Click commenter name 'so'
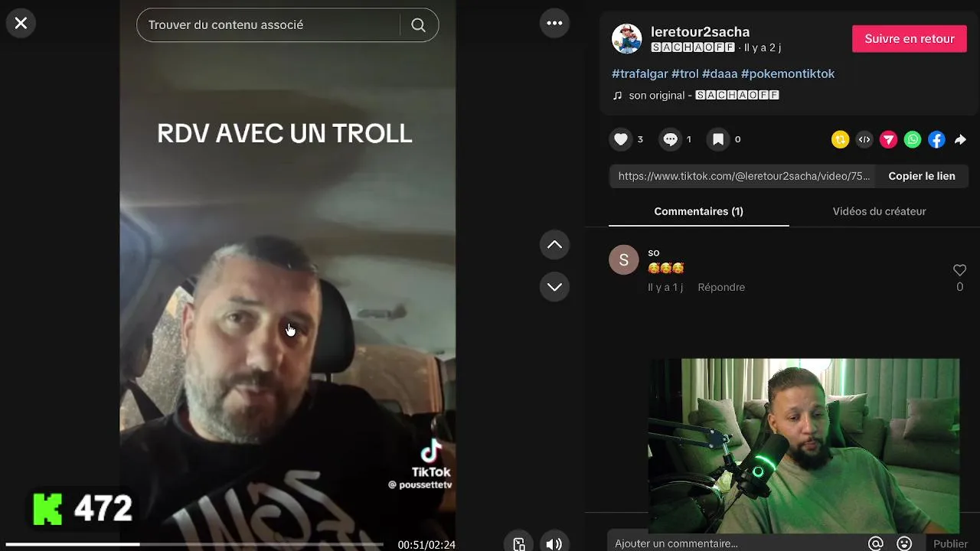980x551 pixels. coord(653,253)
